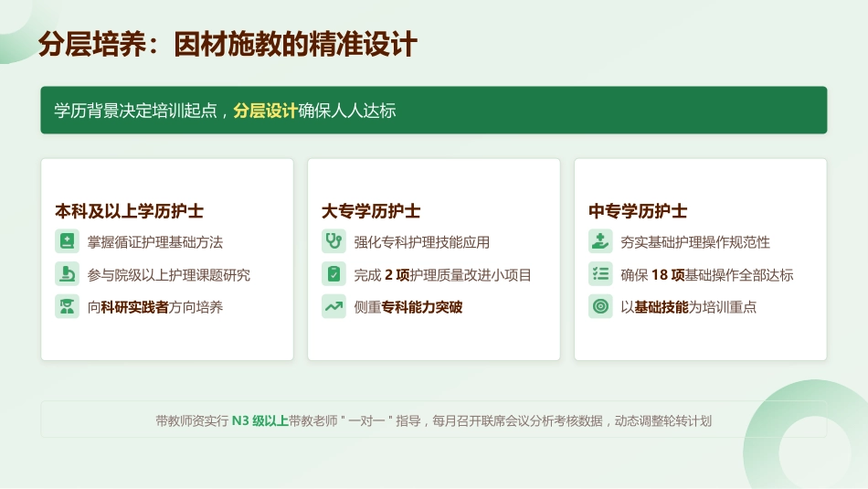868x489 pixels.
Task: Click the footer text 动态调整轮转计划
Action: tap(663, 420)
